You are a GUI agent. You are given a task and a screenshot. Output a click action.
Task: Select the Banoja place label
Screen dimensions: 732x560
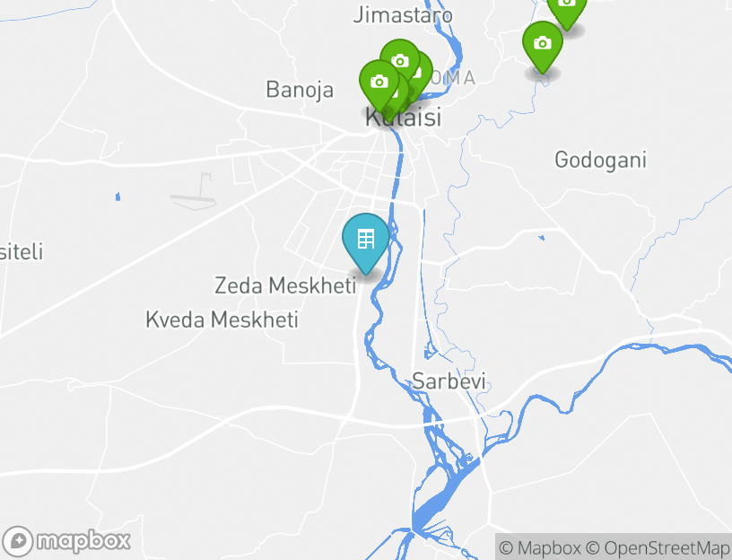pyautogui.click(x=300, y=89)
